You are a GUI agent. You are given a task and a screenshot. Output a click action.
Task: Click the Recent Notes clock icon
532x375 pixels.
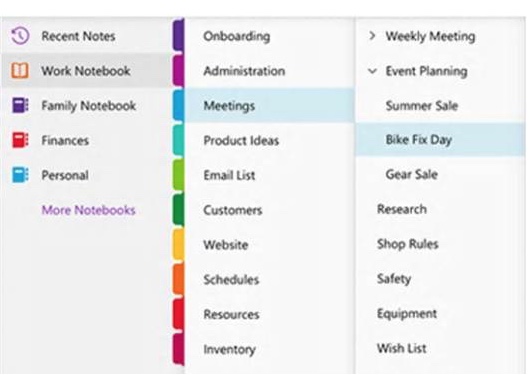tap(20, 36)
